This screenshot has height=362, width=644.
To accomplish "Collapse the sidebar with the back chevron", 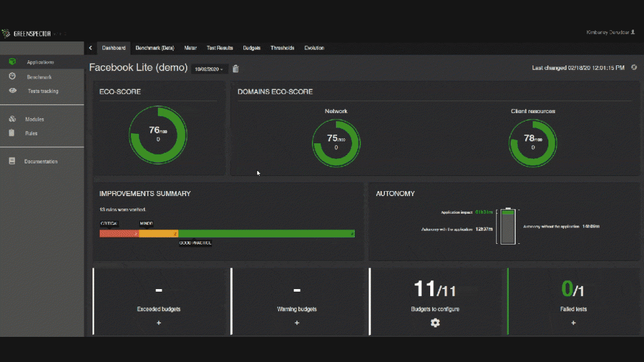I will coord(91,48).
